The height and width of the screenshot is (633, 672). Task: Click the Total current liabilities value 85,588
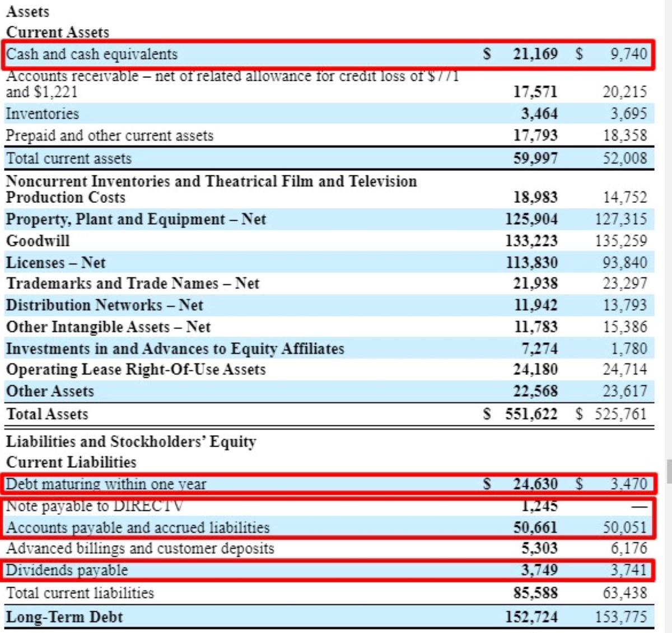pyautogui.click(x=535, y=593)
